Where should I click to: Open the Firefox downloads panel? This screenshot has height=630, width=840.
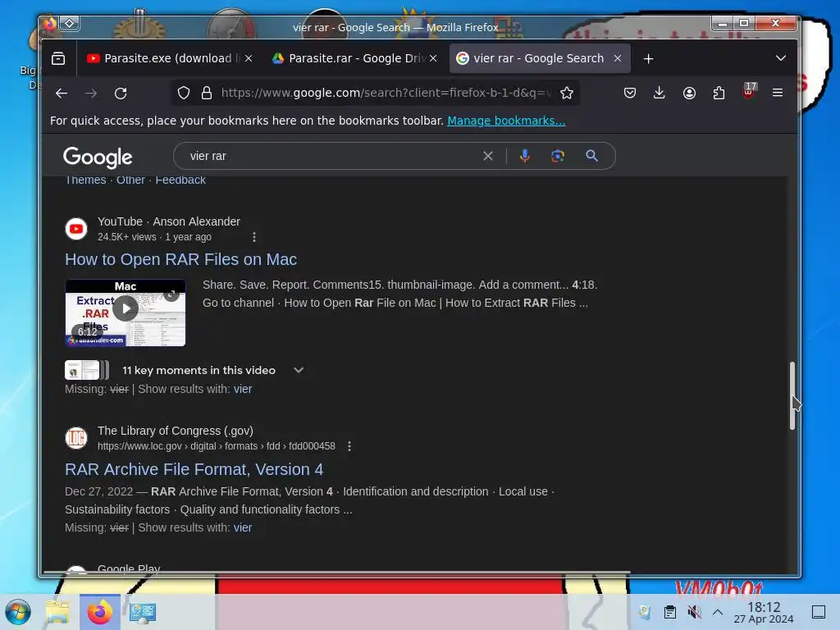pos(660,94)
